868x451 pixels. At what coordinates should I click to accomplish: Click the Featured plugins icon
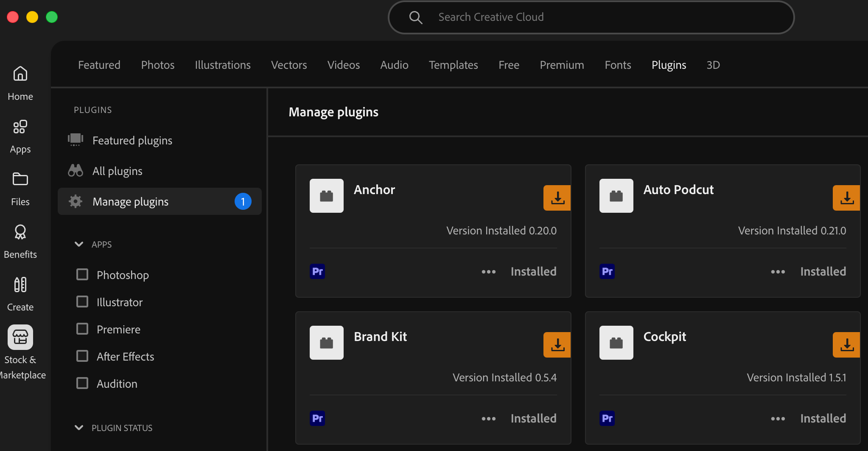click(76, 140)
